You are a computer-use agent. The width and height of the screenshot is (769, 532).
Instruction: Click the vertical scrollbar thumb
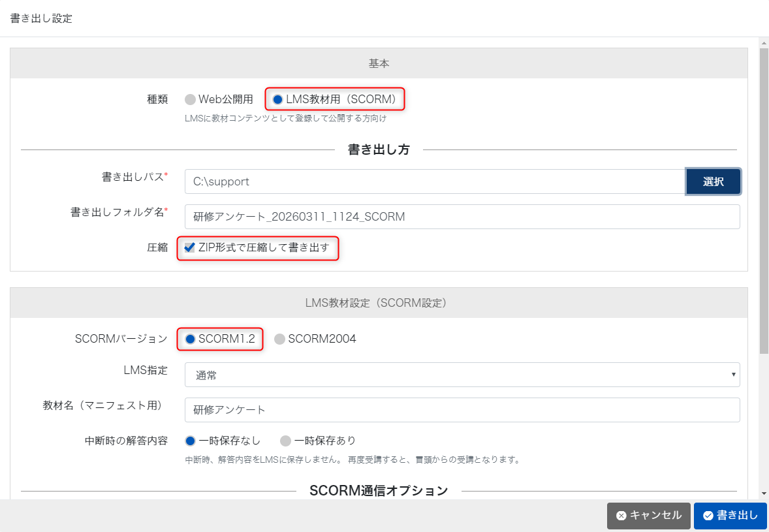pos(764,196)
